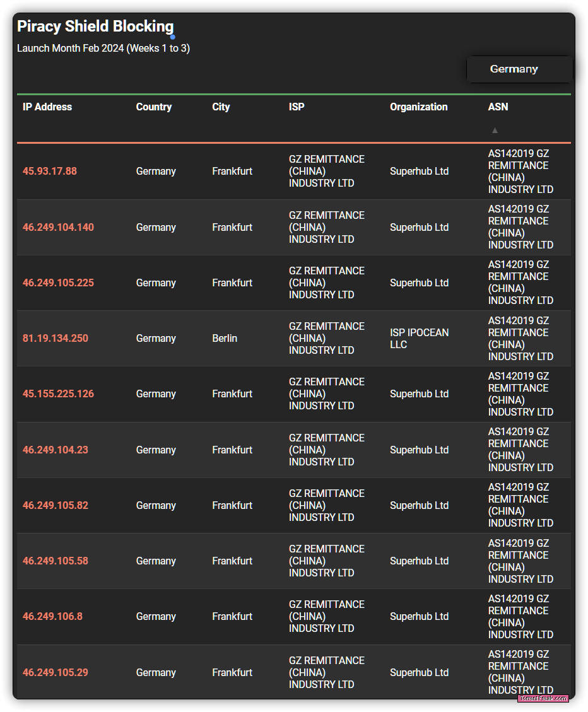Click the ASN column header

pos(498,107)
